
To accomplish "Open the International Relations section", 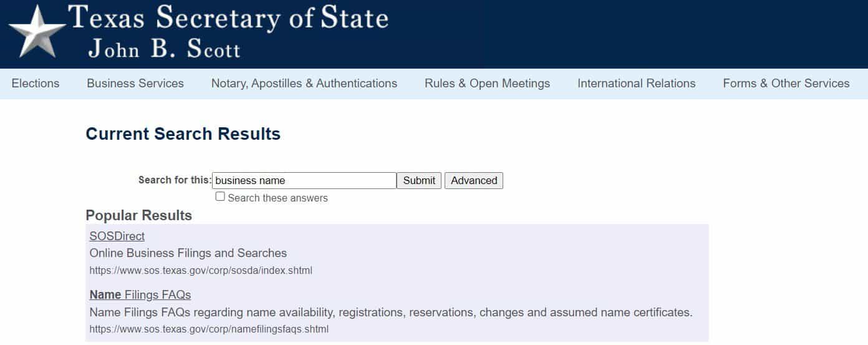I will [x=637, y=84].
